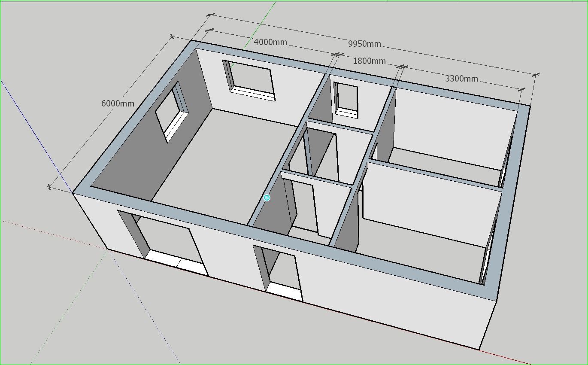588x365 pixels.
Task: Click the wide door opening on the front wall
Action: [x=170, y=240]
